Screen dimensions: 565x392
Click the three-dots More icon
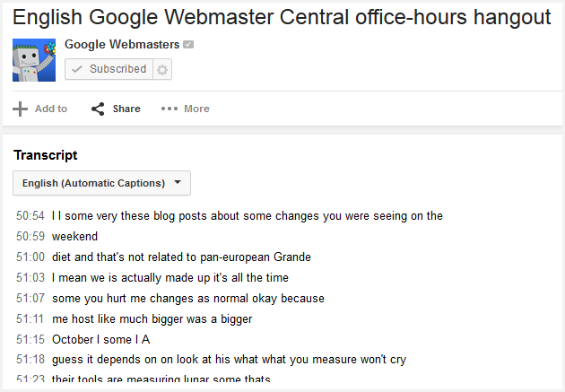coord(169,109)
